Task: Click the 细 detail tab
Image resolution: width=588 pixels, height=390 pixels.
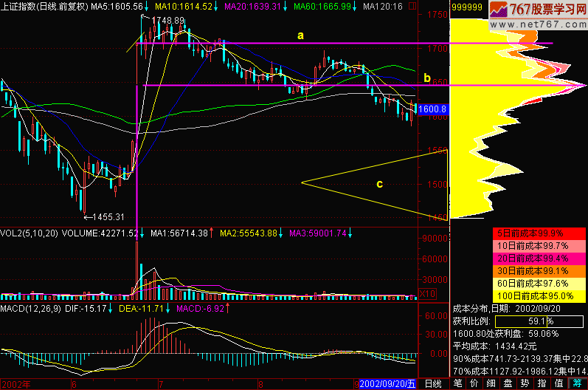Action: [x=492, y=384]
